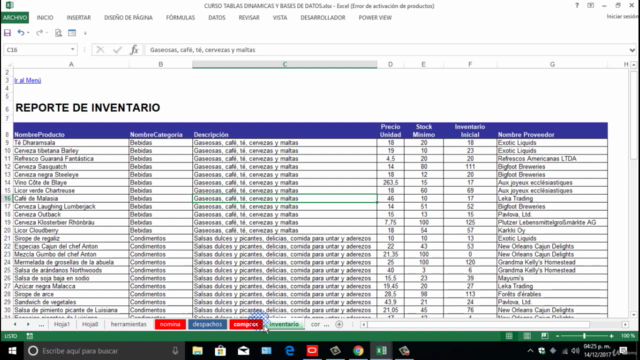The height and width of the screenshot is (360, 640).
Task: Switch to Normal view in status bar
Action: point(509,336)
